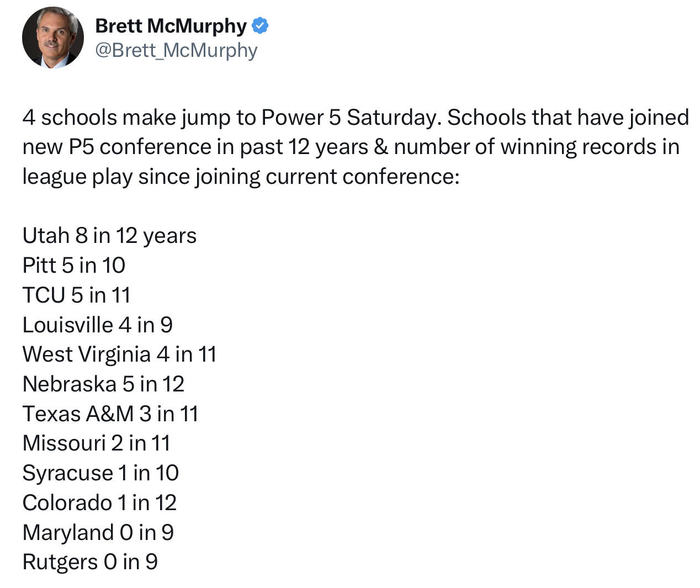Screen dimensions: 700x588
Task: Click the 'Nebraska 5 in 12' line
Action: click(x=103, y=384)
